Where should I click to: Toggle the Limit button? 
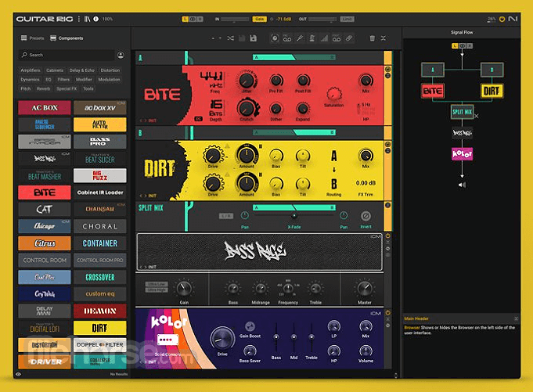point(347,19)
